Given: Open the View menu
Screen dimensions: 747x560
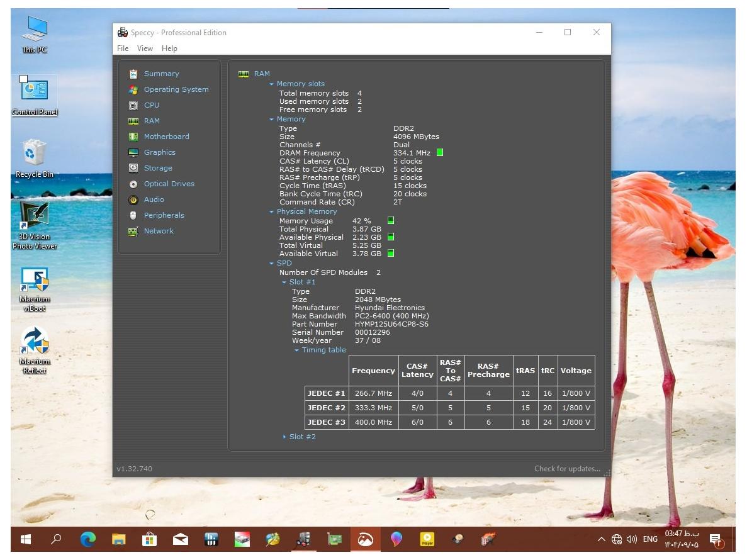Looking at the screenshot, I should point(145,48).
